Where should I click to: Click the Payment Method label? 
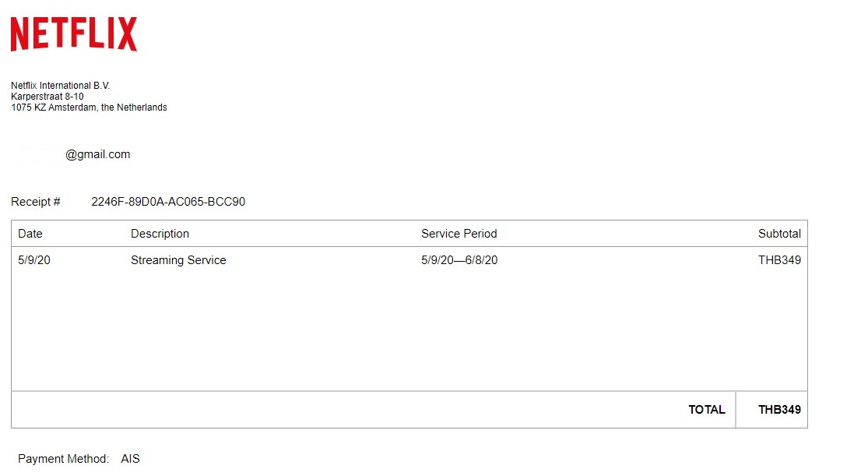tap(63, 459)
